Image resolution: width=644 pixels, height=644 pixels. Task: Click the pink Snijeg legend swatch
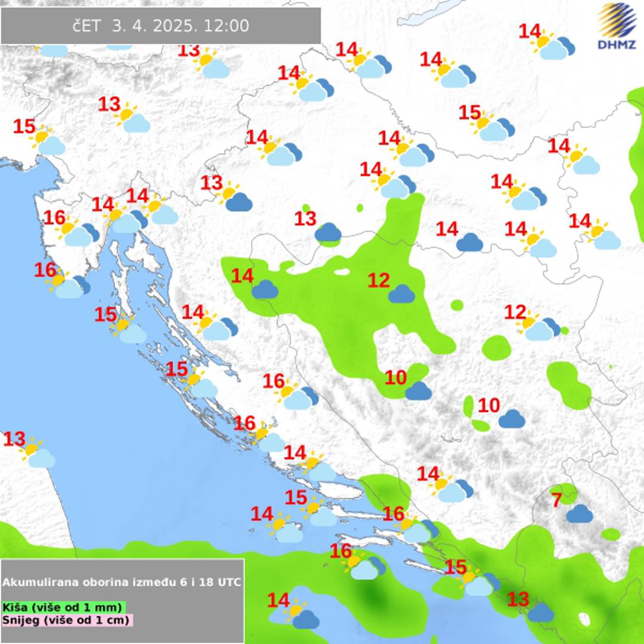pos(67,620)
